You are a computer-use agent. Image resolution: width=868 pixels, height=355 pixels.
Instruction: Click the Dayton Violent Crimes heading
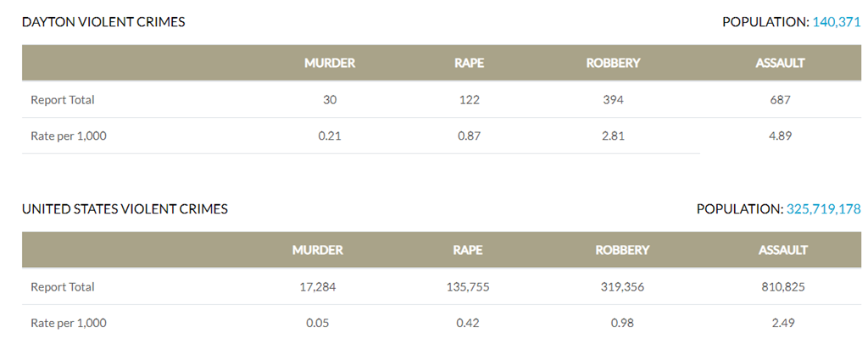(x=103, y=22)
